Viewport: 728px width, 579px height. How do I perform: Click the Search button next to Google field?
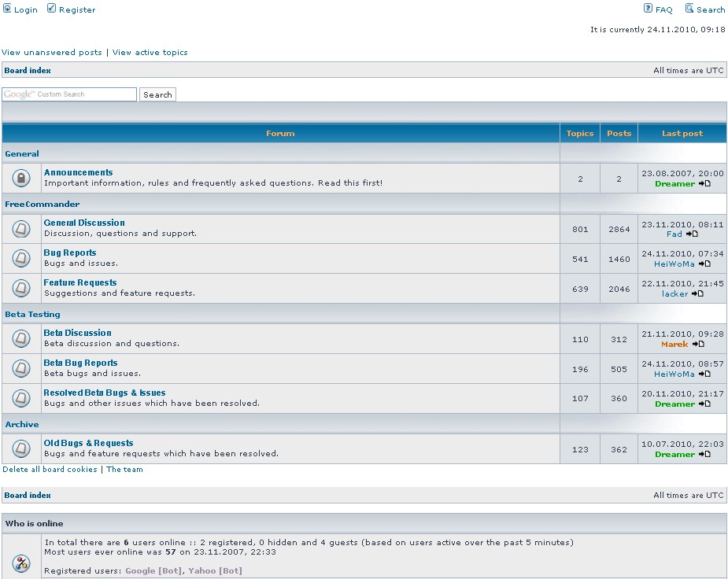click(157, 94)
